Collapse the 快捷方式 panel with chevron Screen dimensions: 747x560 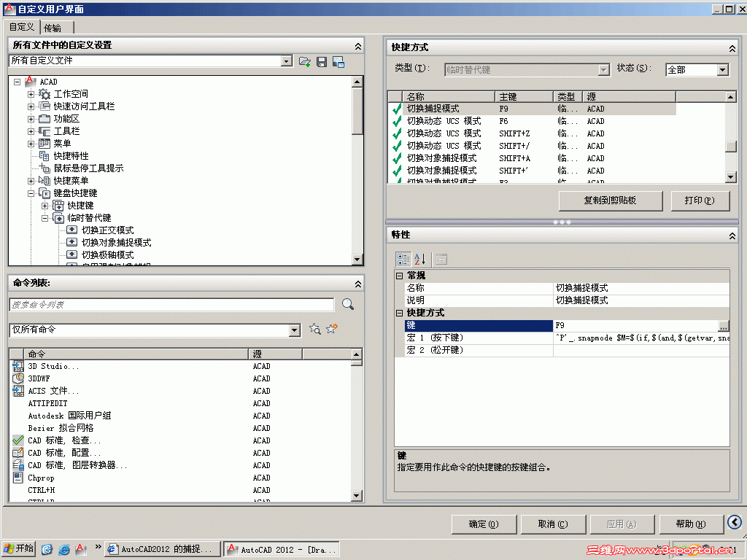point(732,48)
